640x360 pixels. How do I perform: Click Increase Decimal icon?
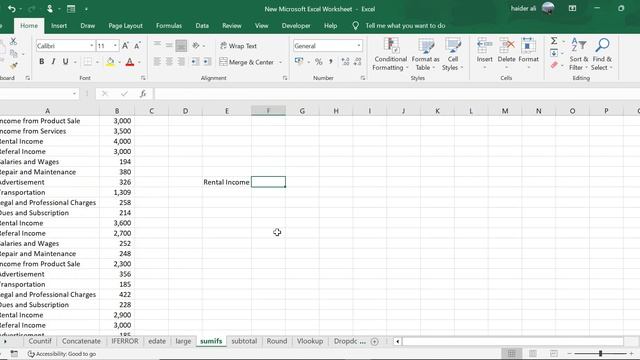345,62
